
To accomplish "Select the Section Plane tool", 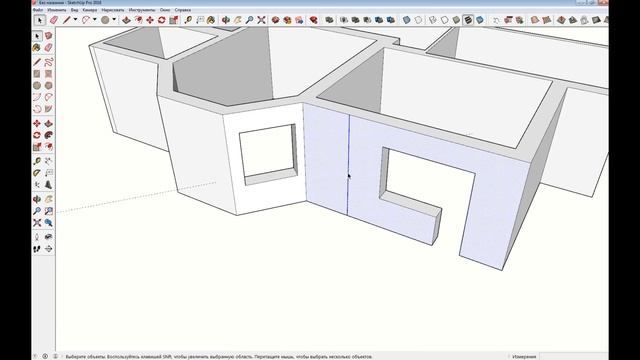I will tap(49, 249).
